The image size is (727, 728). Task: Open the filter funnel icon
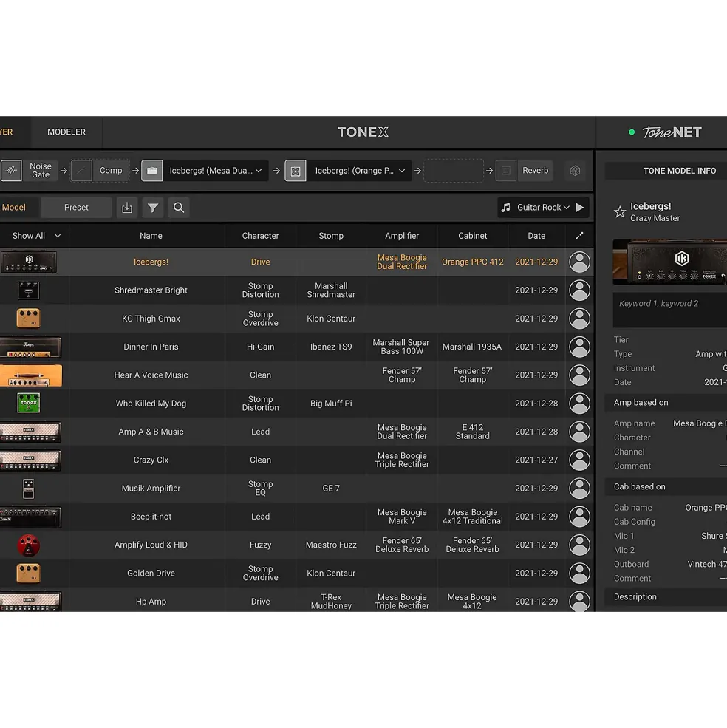[153, 208]
